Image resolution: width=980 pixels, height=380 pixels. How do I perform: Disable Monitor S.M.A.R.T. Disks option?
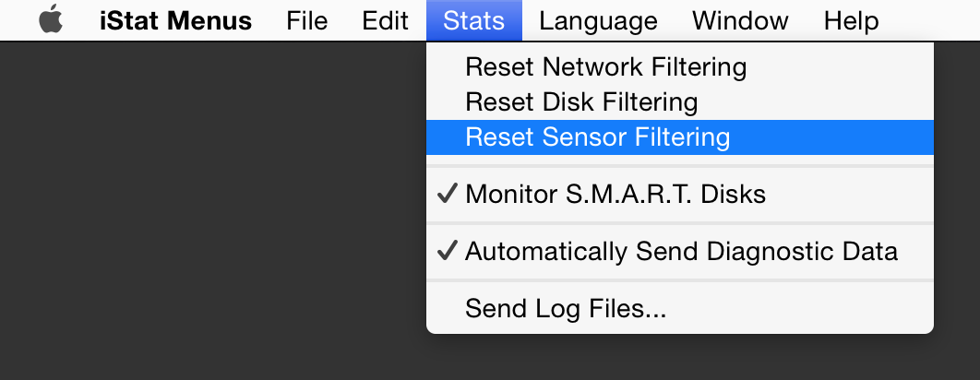coord(615,195)
